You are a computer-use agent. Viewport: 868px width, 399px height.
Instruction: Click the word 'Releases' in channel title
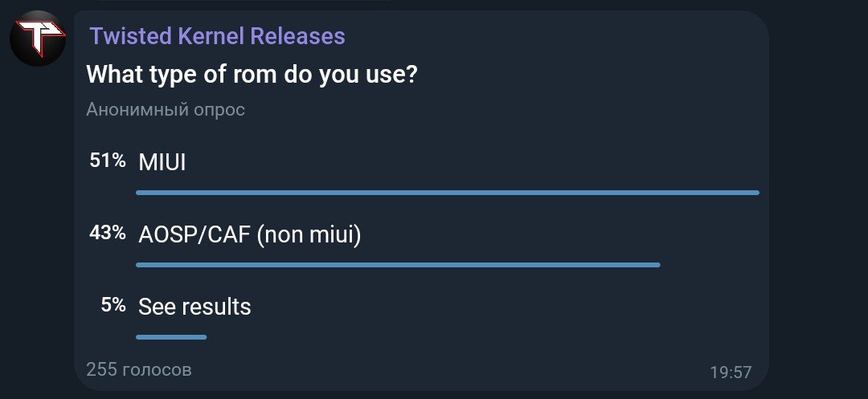tap(298, 36)
